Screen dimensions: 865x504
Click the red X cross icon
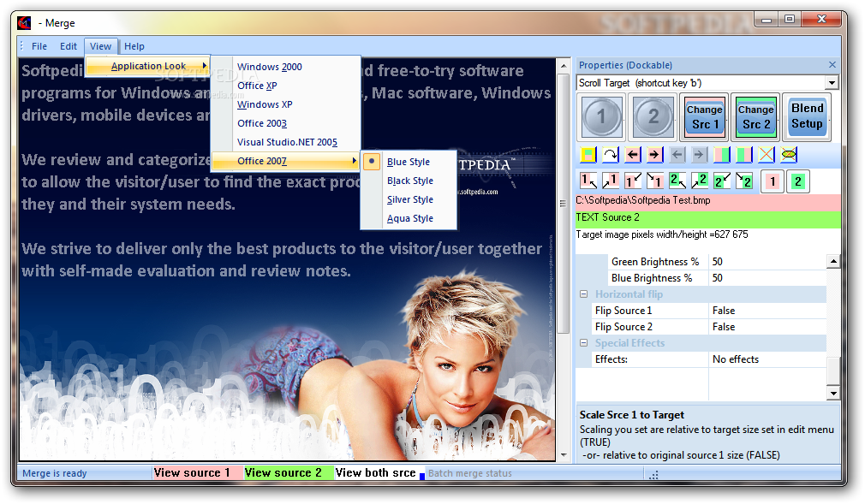click(767, 155)
